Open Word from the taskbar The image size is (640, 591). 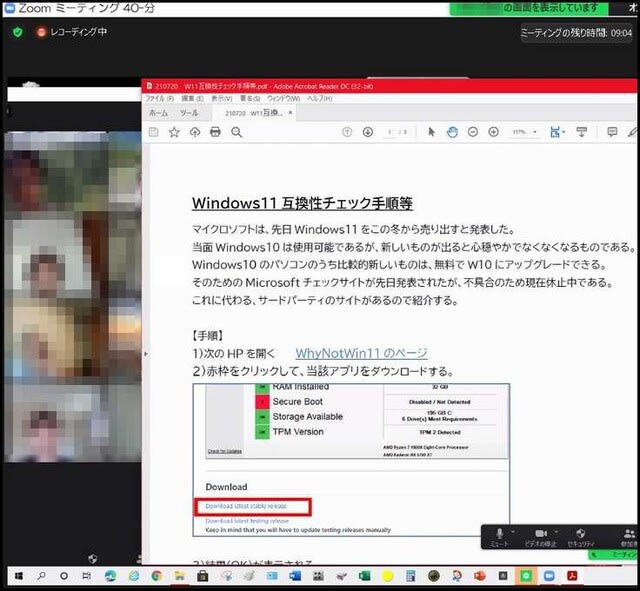[x=295, y=576]
